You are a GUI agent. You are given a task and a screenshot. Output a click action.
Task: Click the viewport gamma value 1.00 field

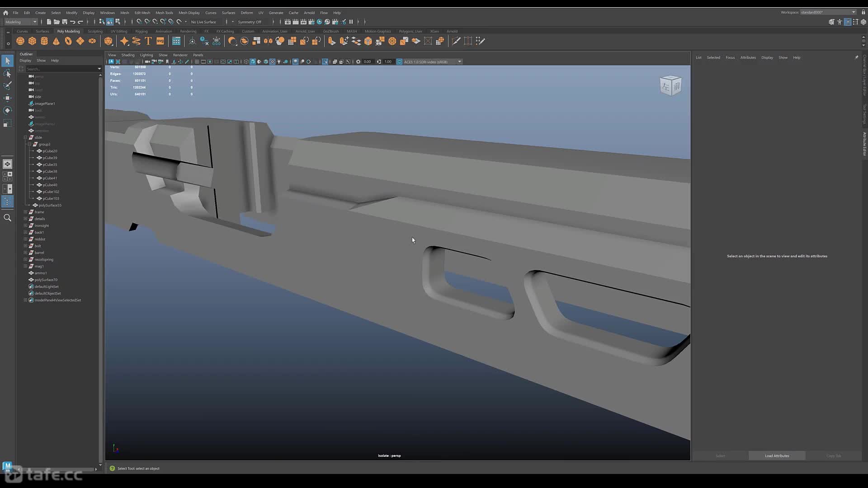point(388,62)
